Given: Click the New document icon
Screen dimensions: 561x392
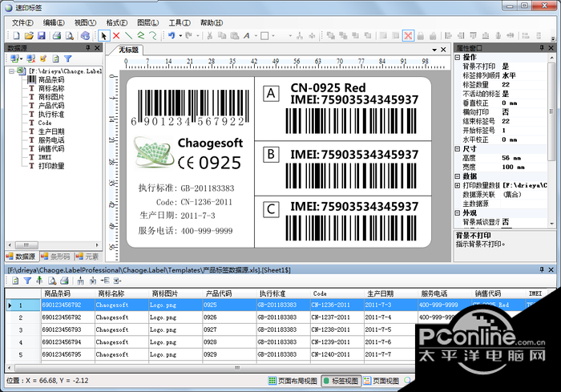Looking at the screenshot, I should tap(16, 36).
